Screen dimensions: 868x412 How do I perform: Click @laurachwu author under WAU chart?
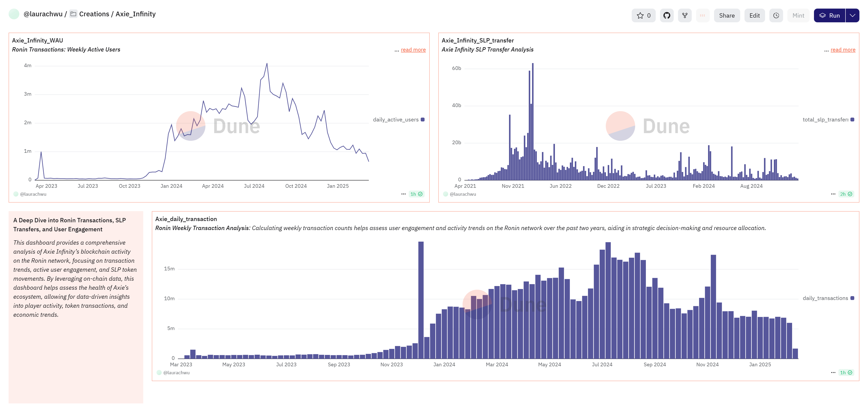pyautogui.click(x=33, y=194)
